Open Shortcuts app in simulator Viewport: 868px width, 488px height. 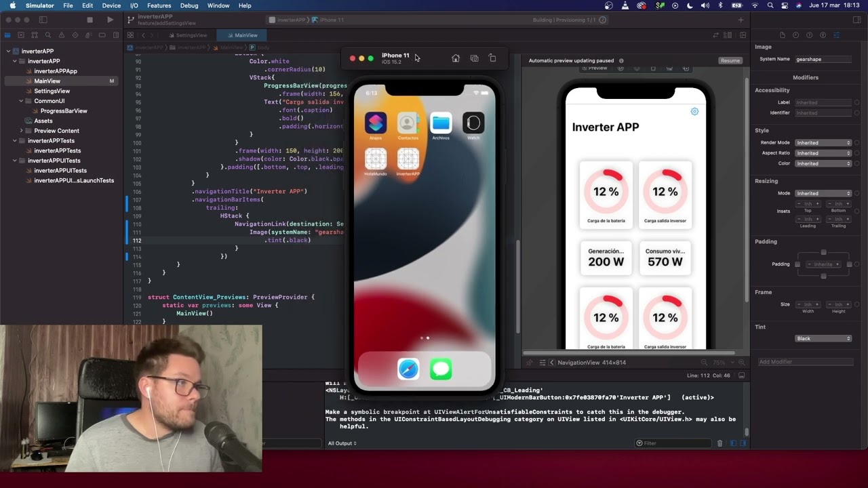tap(376, 123)
